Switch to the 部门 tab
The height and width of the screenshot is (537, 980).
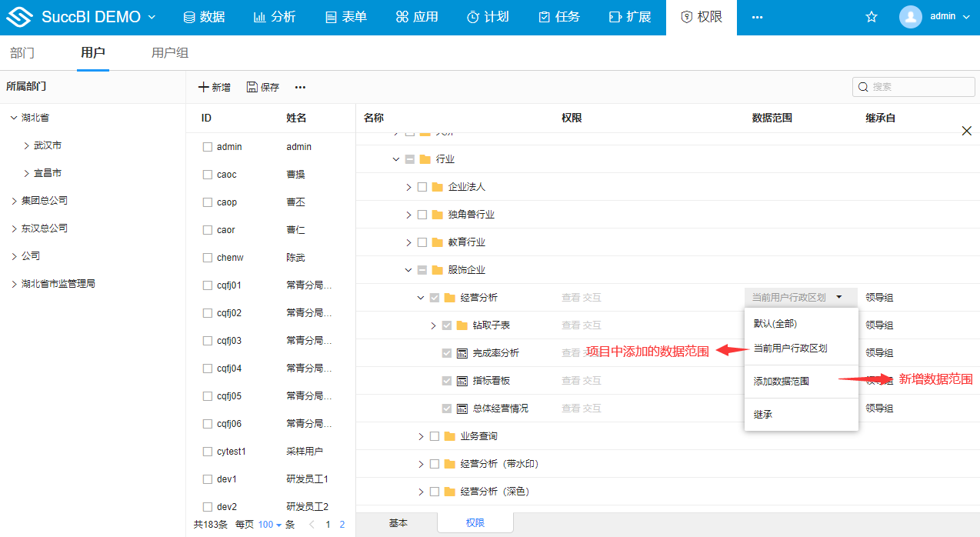point(22,53)
